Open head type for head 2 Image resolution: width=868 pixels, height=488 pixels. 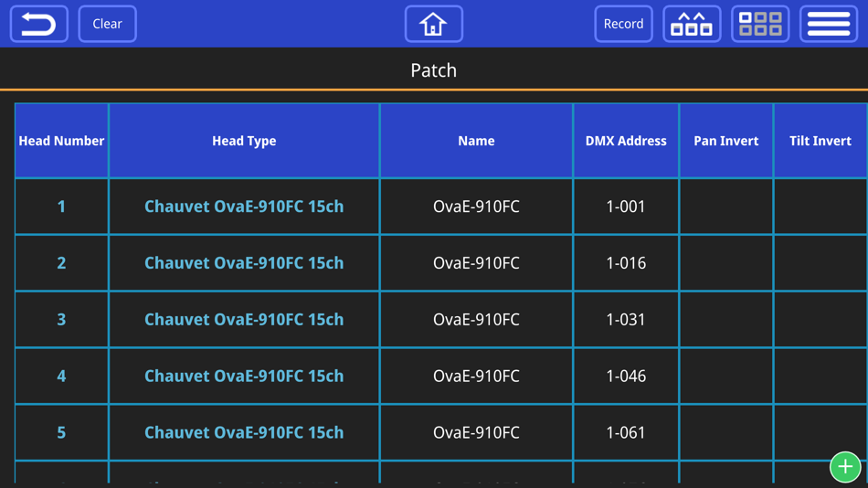click(x=244, y=263)
